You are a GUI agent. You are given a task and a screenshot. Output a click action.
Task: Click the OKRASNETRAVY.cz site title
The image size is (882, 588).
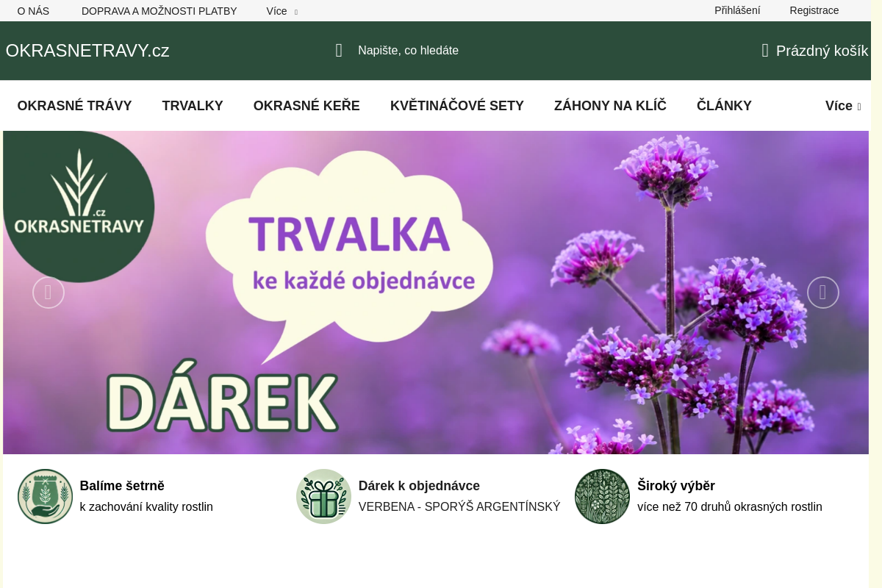coord(87,51)
